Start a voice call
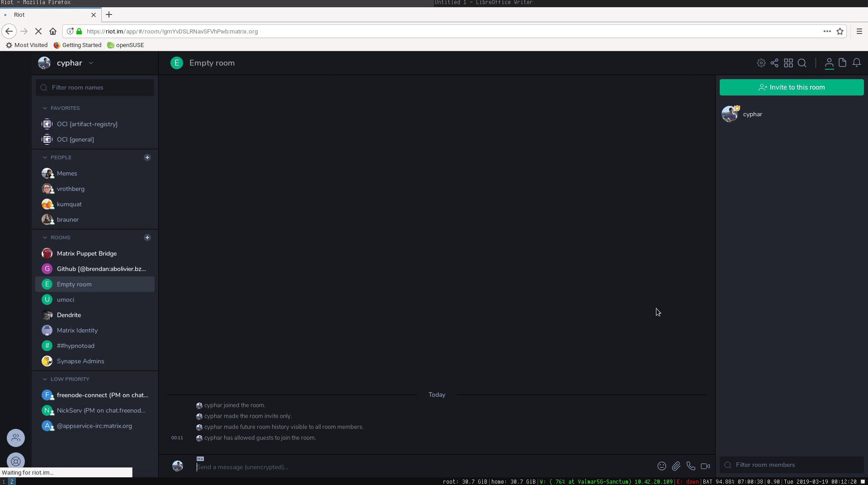 tap(690, 466)
